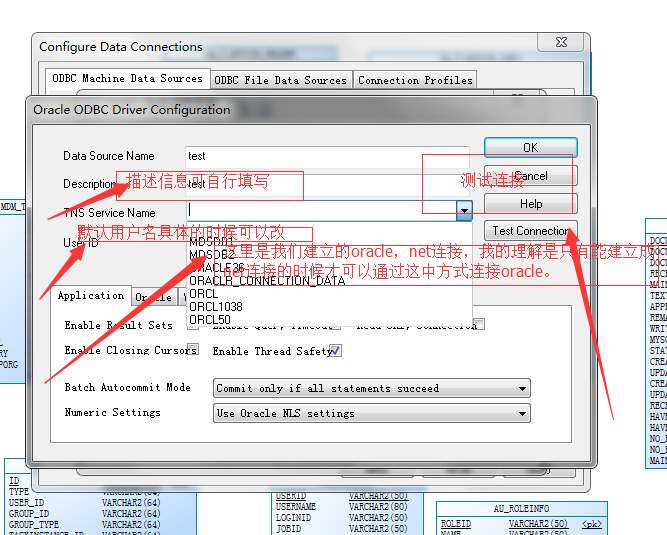Image resolution: width=667 pixels, height=535 pixels.
Task: Choose ORCL from the TNS list
Action: coord(203,294)
